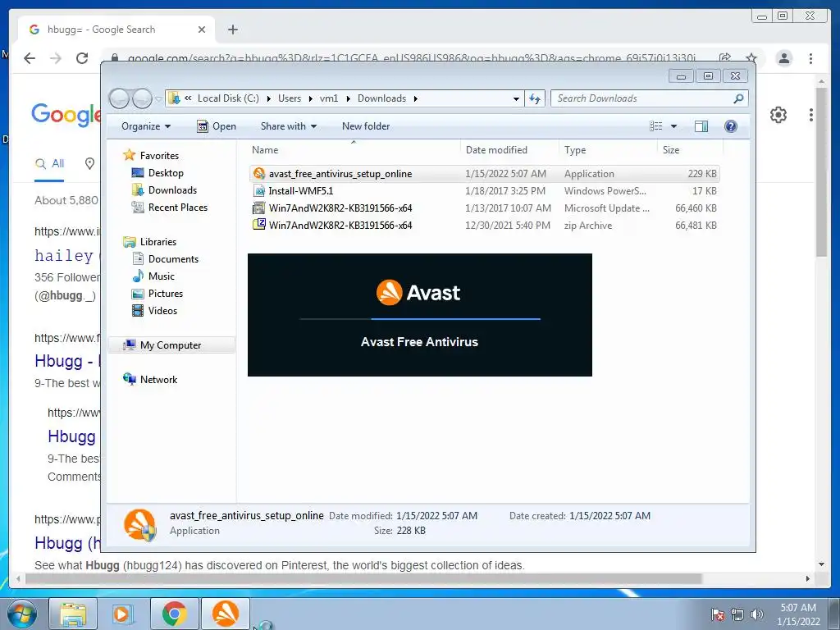Select My Computer in the navigation pane
Image resolution: width=840 pixels, height=630 pixels.
click(171, 345)
